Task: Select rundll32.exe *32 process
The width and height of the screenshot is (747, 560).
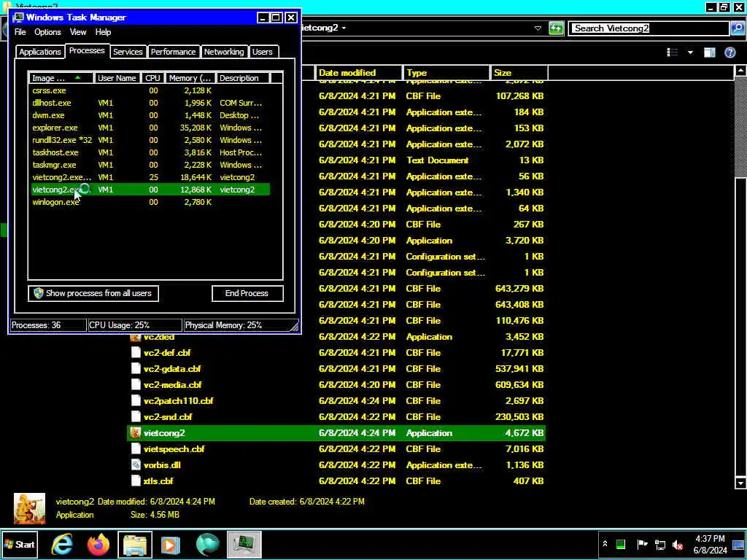Action: 150,140
